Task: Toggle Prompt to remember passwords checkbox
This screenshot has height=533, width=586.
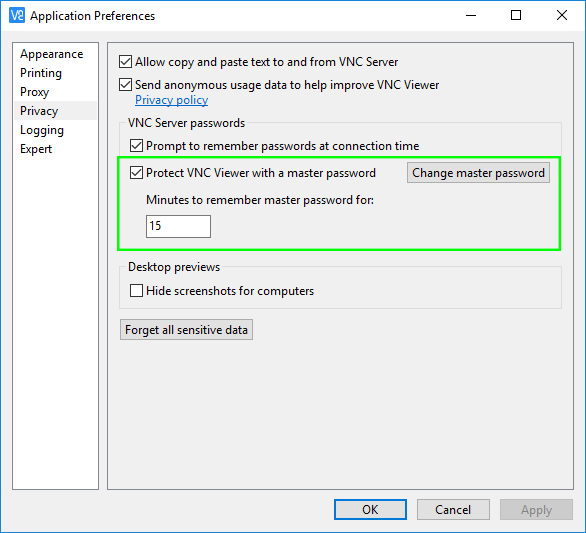Action: tap(136, 146)
